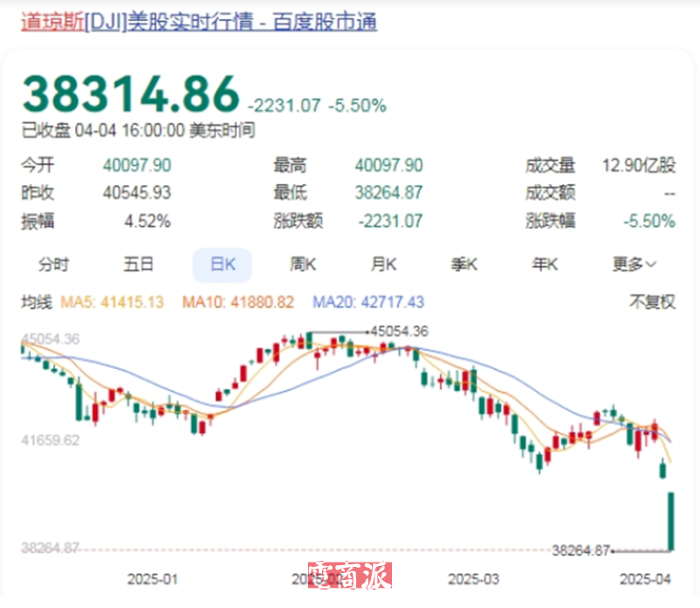Show the 月K monthly chart
700x608 pixels.
383,264
